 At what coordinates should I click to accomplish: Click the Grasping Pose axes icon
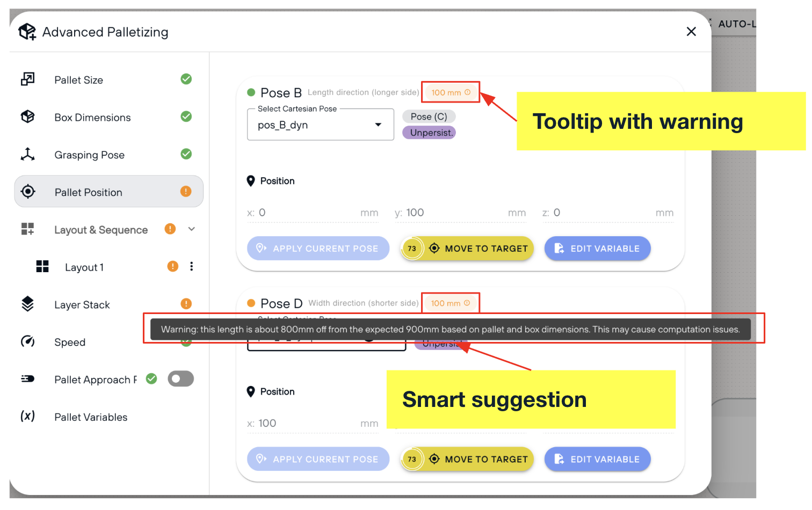(x=27, y=155)
